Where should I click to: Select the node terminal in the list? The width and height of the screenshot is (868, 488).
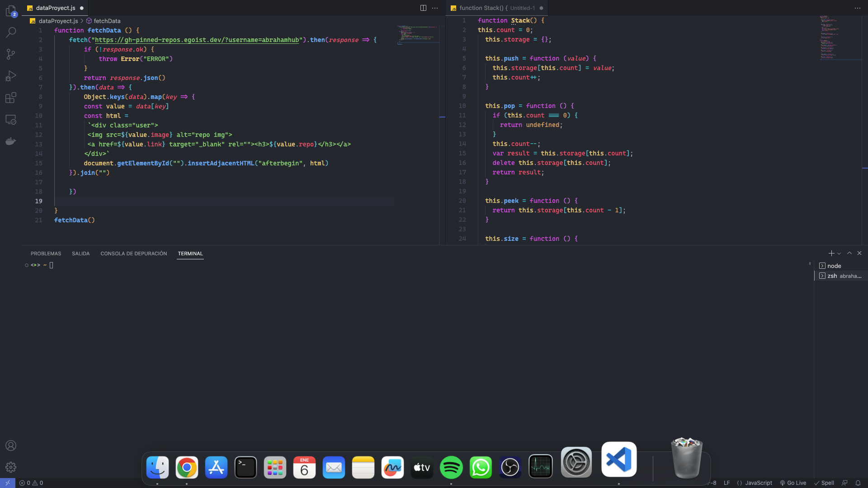(841, 266)
